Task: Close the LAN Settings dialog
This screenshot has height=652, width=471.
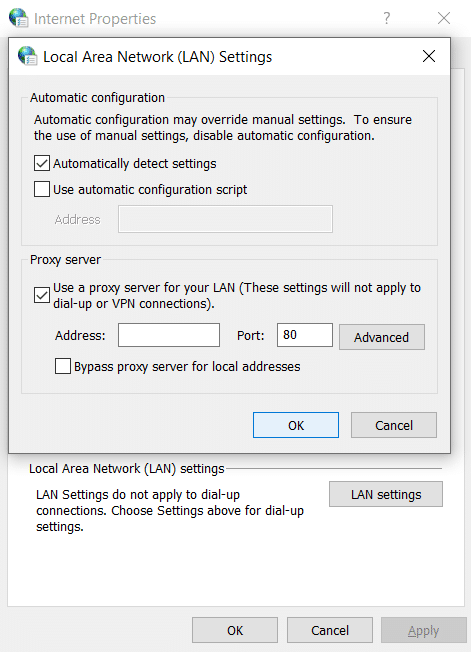Action: click(x=429, y=56)
